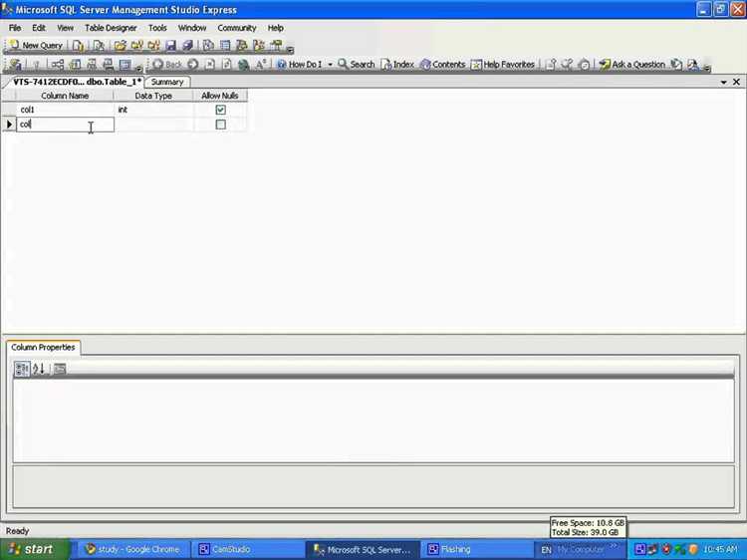This screenshot has height=560, width=747.
Task: Select the Column Properties tab
Action: (43, 347)
